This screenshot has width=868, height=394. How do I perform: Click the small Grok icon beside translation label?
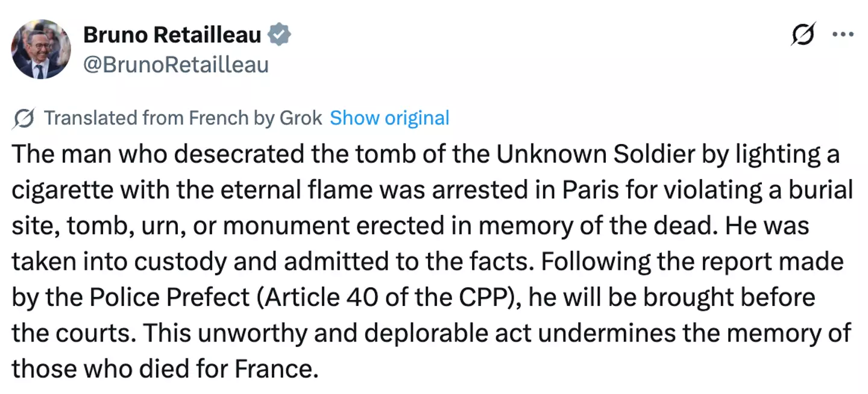pyautogui.click(x=23, y=119)
